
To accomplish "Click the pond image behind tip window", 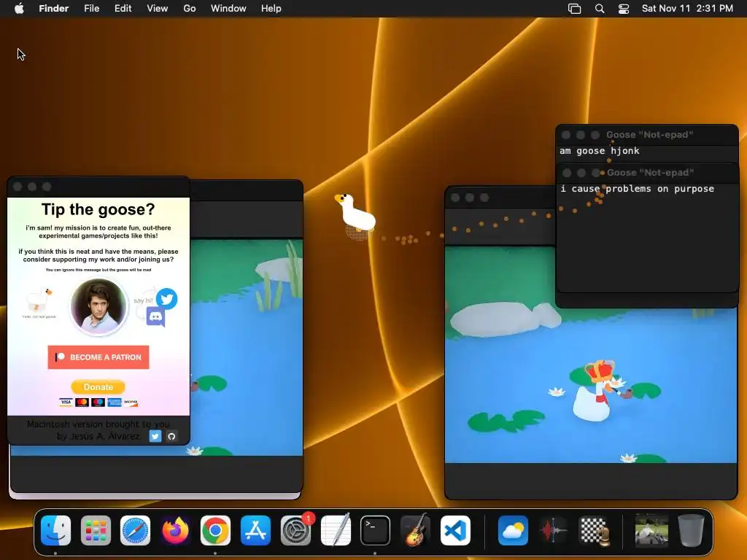I will 247,347.
